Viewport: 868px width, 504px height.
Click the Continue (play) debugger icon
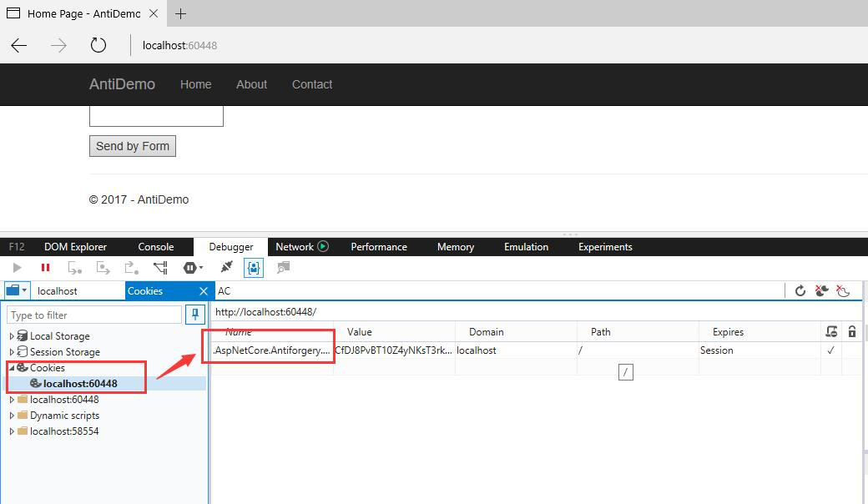pos(17,268)
